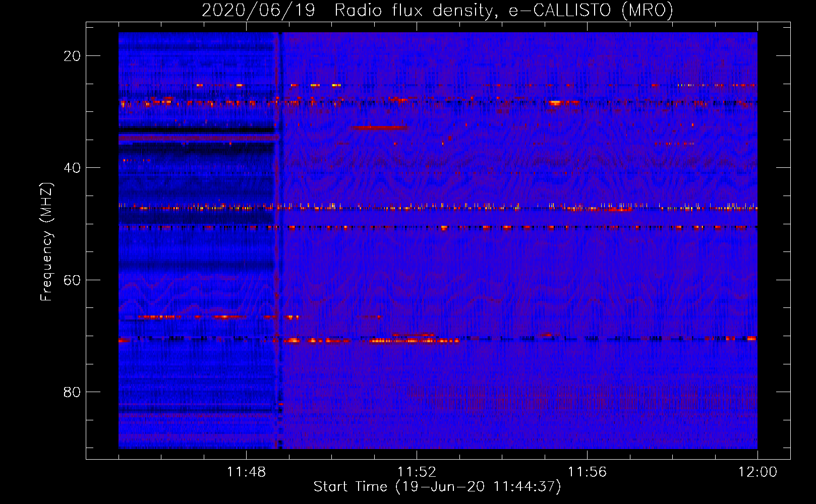Click the 40 MHz frequency tick label

pos(72,168)
